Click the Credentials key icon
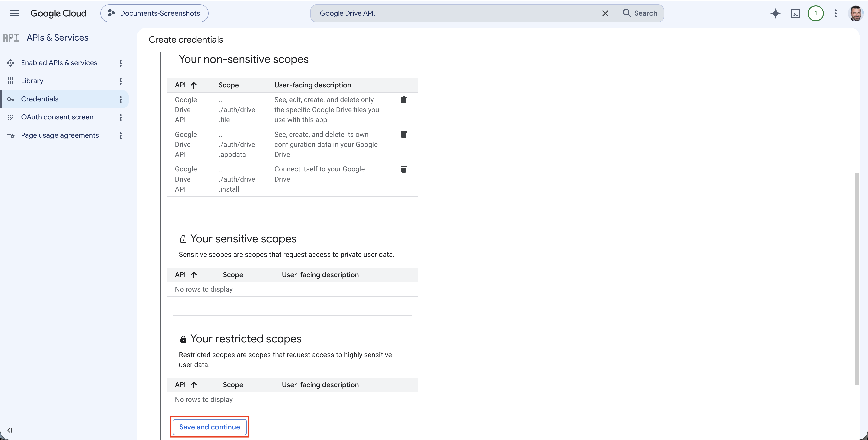The image size is (868, 440). [11, 99]
